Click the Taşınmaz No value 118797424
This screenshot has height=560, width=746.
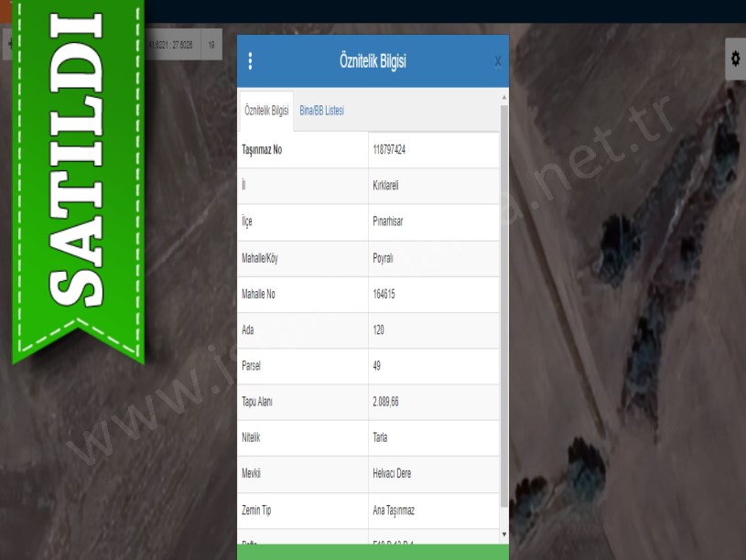click(389, 150)
